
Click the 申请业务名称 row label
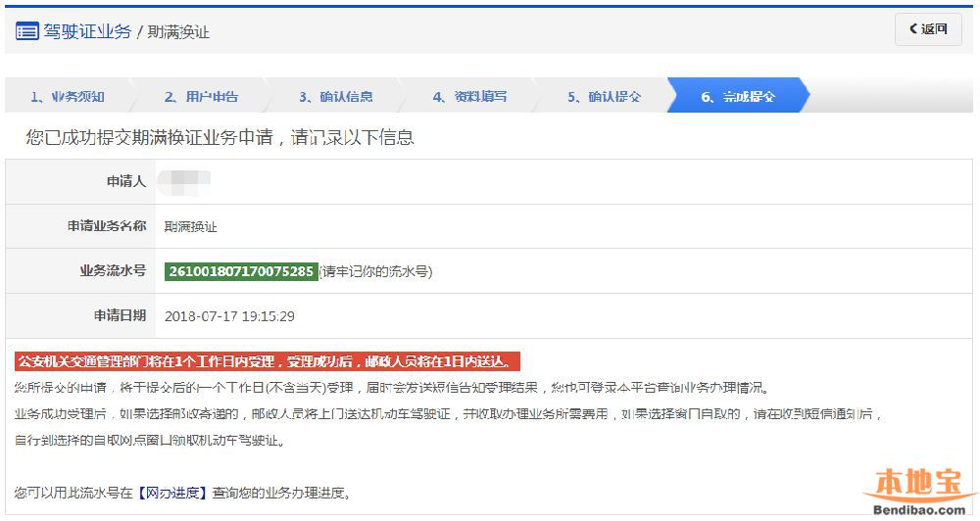coord(107,225)
